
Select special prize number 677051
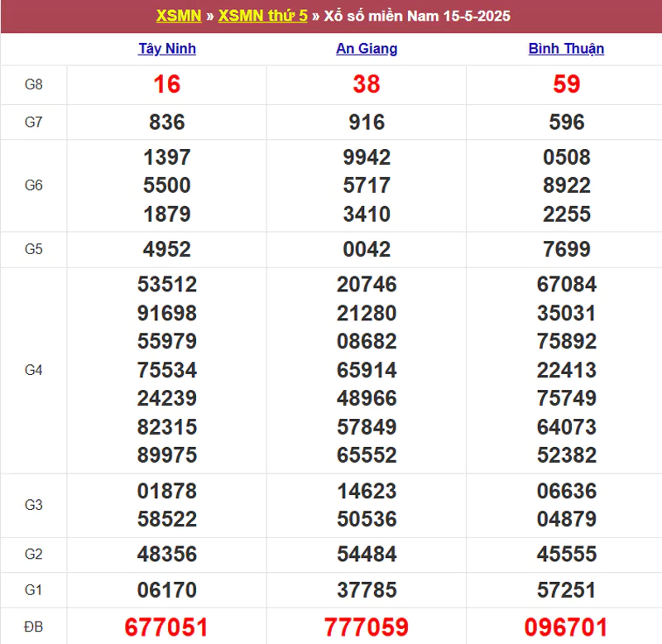[x=166, y=627]
